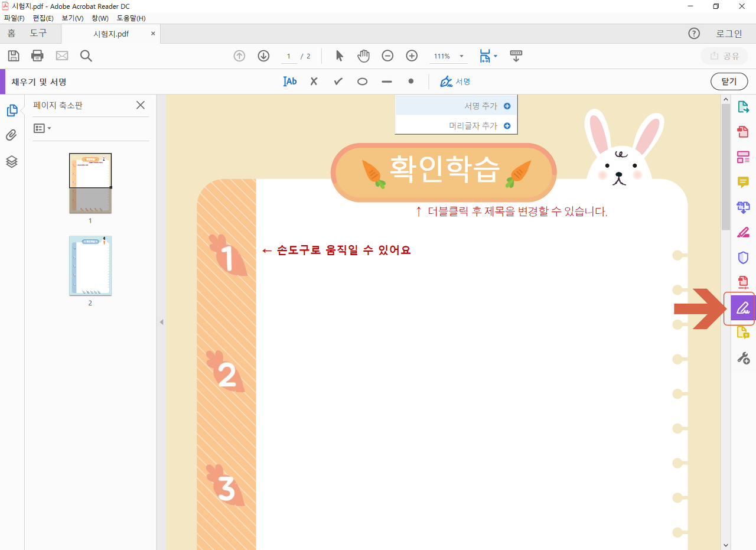This screenshot has width=756, height=550.
Task: Open the yellow Comment tool in right pane
Action: [743, 182]
